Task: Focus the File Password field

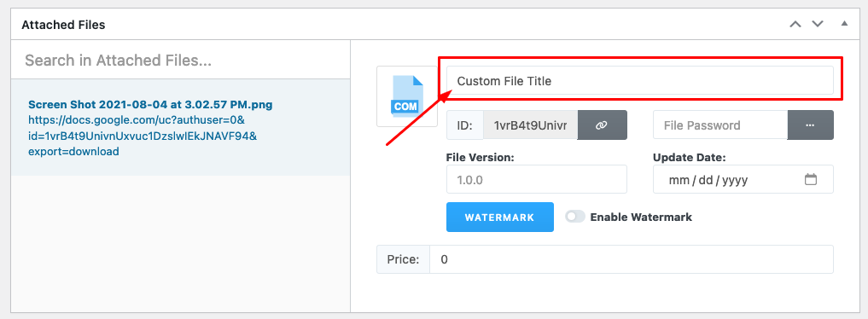Action: [x=720, y=125]
